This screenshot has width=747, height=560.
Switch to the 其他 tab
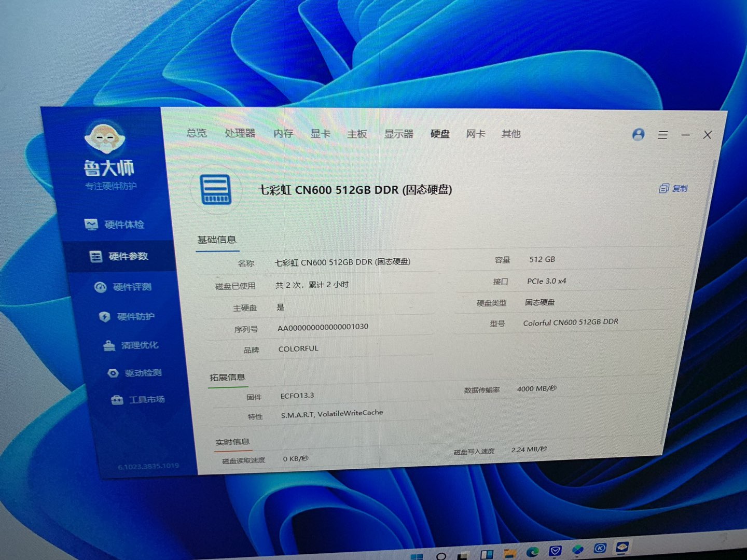511,134
